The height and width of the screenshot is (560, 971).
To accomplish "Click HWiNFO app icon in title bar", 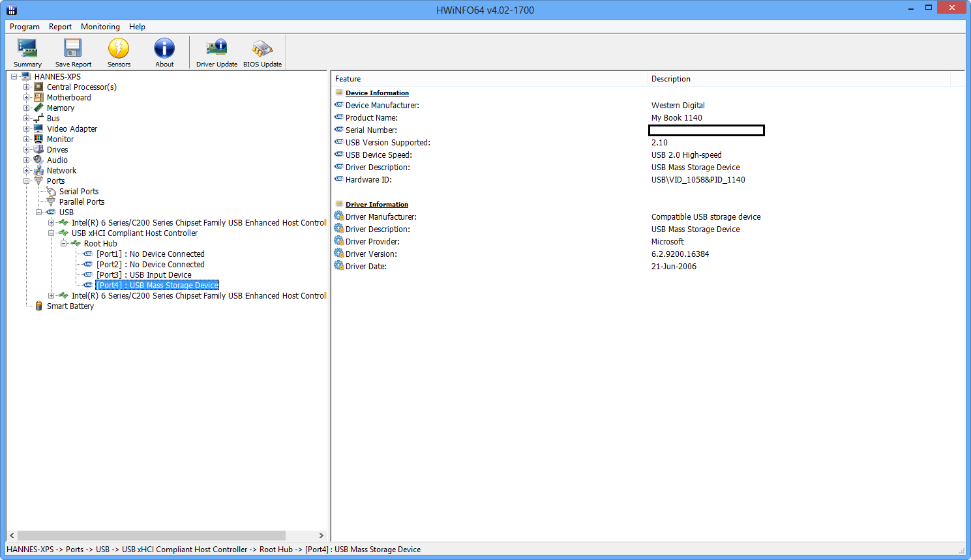I will click(11, 10).
